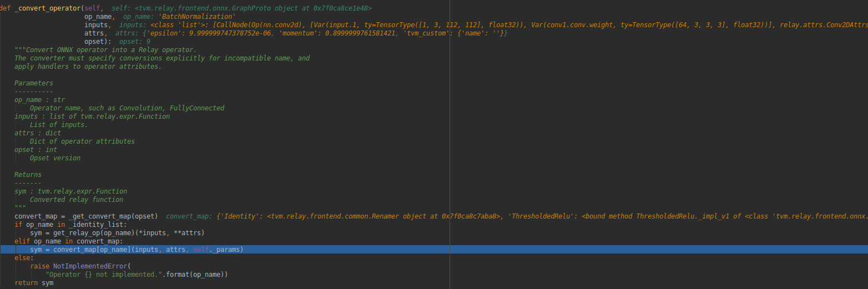The width and height of the screenshot is (868, 289).
Task: Click 'Dict of operator attributes' line
Action: tap(82, 141)
